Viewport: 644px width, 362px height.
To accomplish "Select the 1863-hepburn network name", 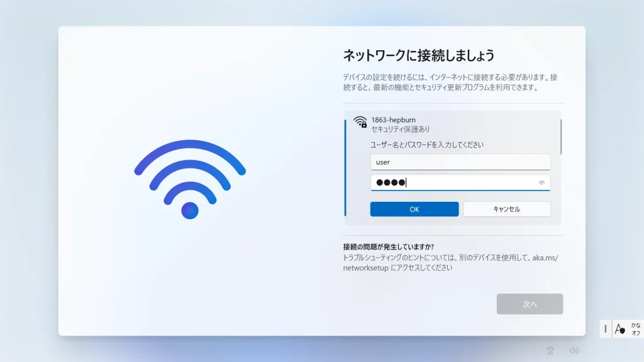I will [394, 120].
